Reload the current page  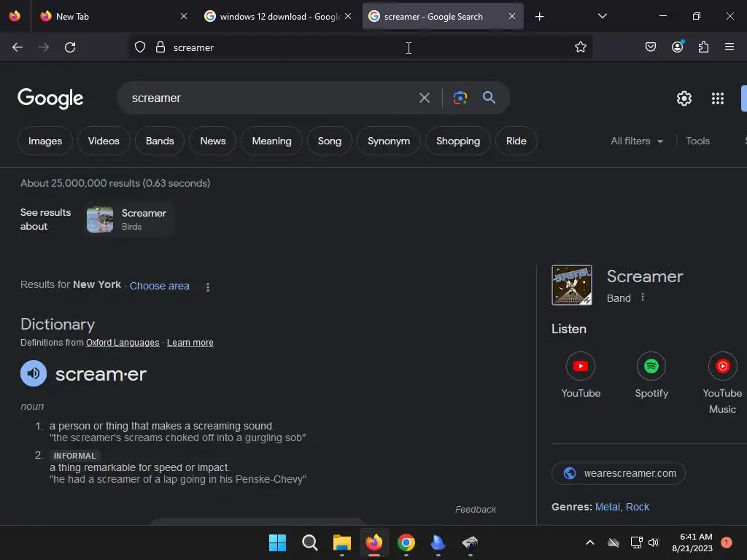70,47
